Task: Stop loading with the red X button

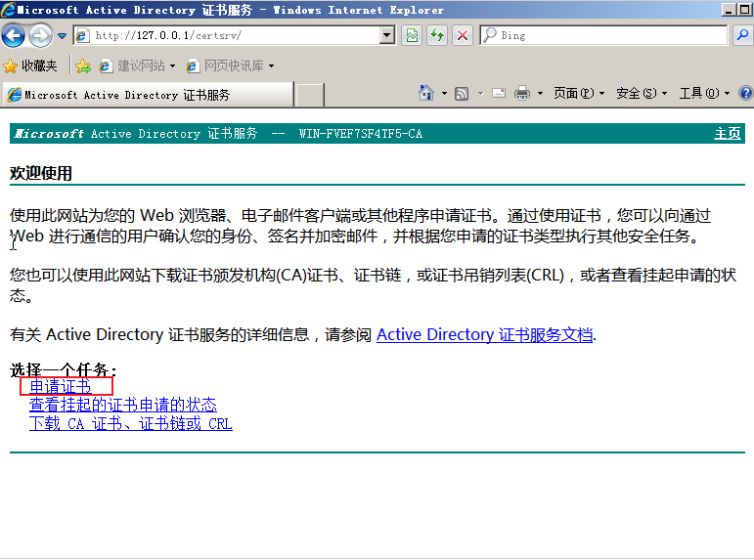Action: pos(463,35)
